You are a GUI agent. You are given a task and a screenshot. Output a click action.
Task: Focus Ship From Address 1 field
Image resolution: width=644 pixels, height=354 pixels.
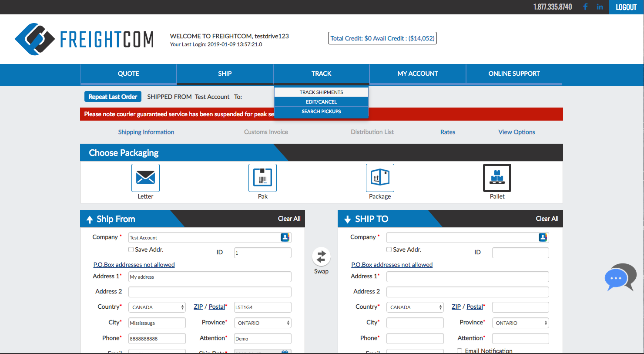point(210,276)
